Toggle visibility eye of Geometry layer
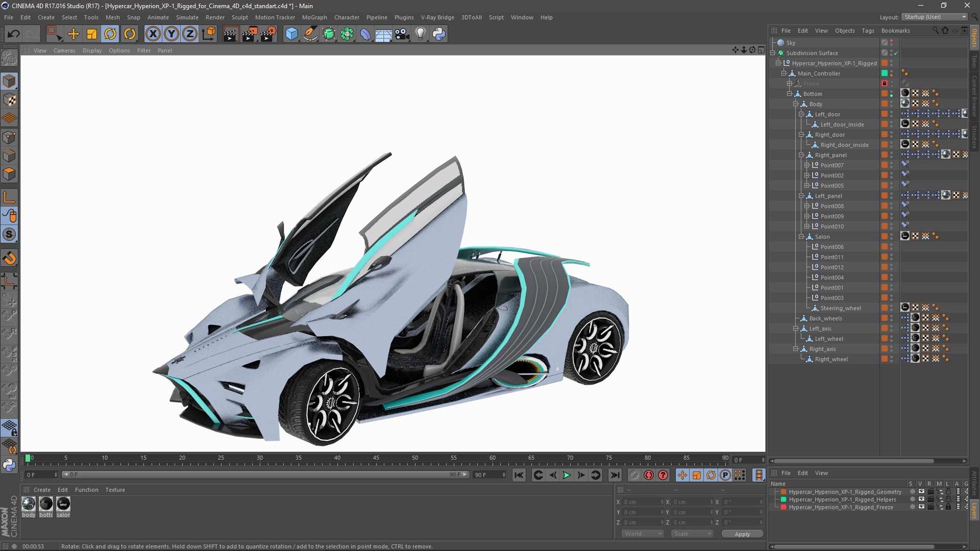 coord(921,492)
